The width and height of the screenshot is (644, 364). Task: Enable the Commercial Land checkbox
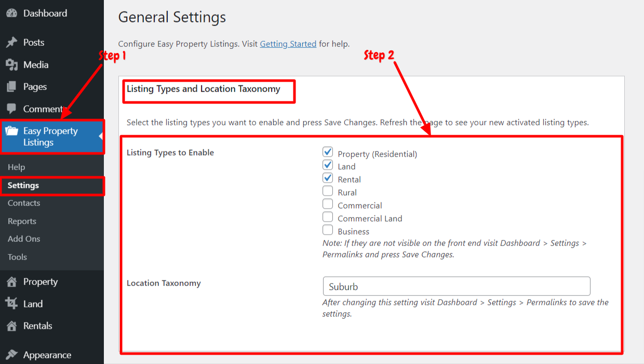point(328,217)
